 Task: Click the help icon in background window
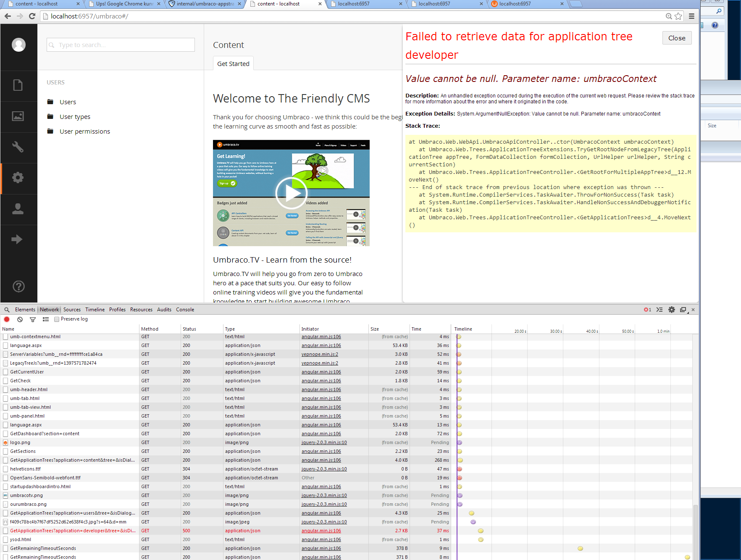coord(715,25)
